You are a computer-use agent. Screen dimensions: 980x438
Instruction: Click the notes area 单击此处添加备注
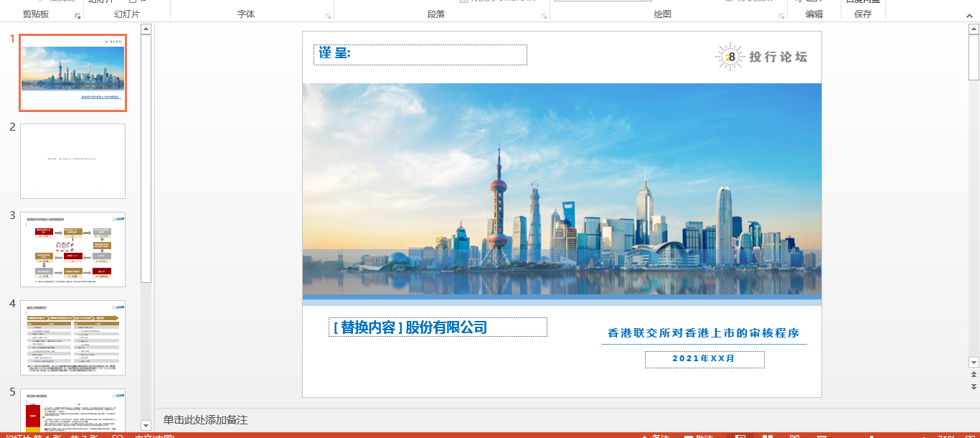point(205,419)
